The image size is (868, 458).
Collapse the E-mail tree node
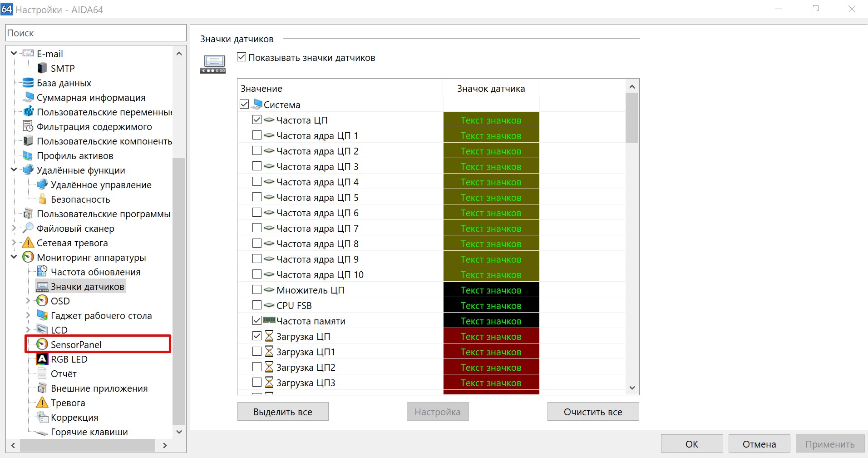click(14, 54)
